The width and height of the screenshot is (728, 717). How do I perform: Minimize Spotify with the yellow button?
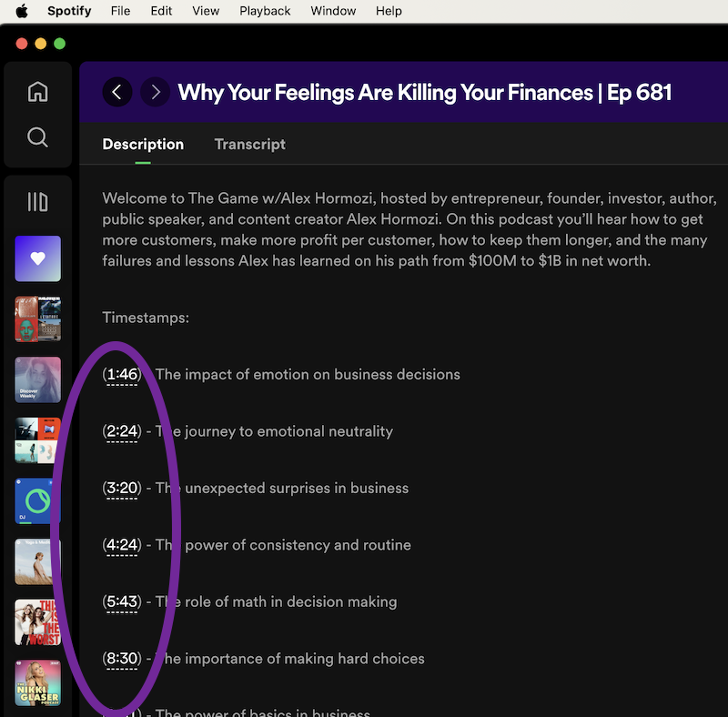pos(40,44)
